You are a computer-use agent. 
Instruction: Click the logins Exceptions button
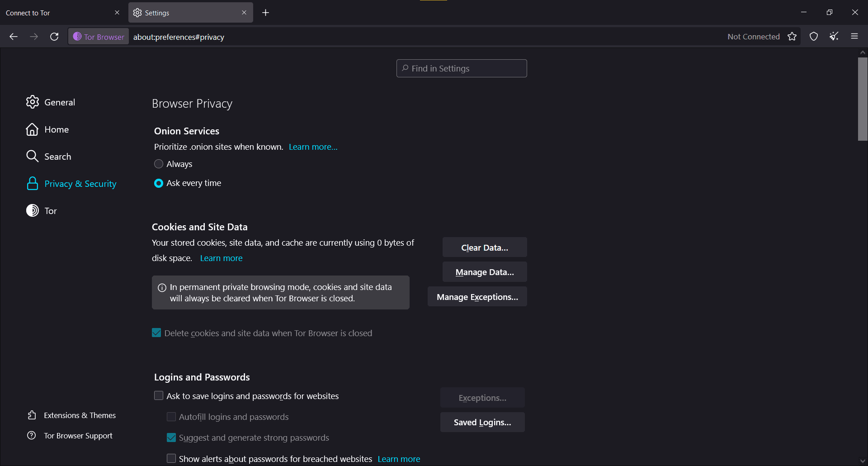(x=482, y=398)
